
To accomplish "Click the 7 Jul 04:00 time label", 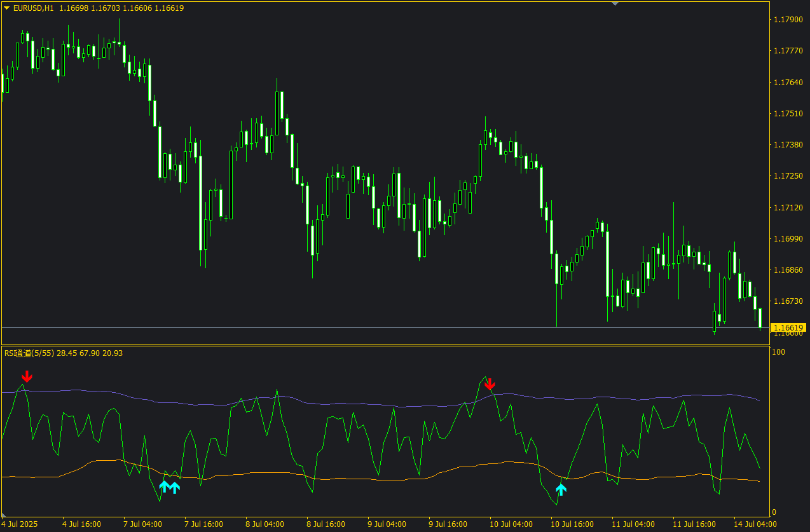I will tap(143, 524).
